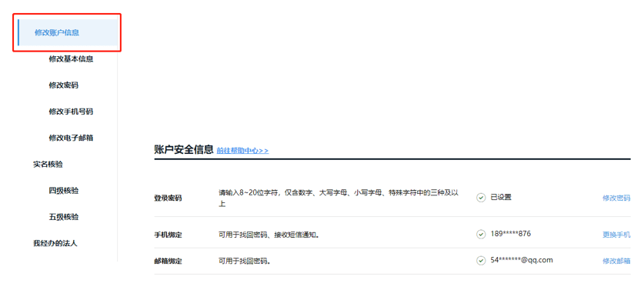Click the 修改邮箱 link
This screenshot has height=290, width=644.
[x=616, y=261]
